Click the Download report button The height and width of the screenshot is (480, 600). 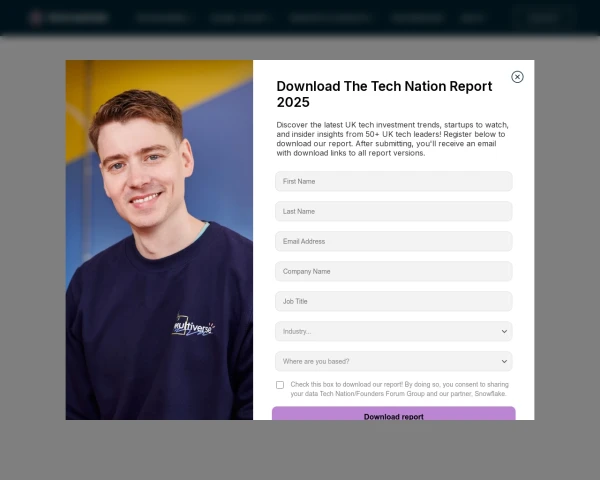(x=393, y=413)
